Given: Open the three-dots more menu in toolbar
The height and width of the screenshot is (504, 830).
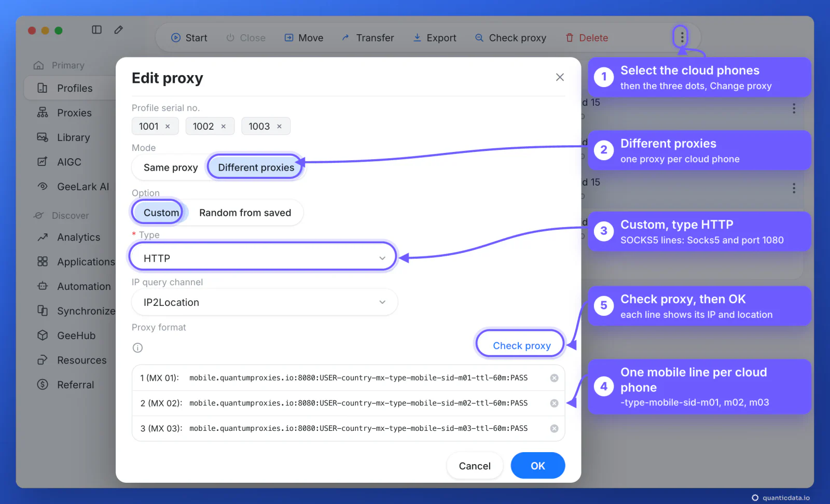Looking at the screenshot, I should tap(682, 37).
